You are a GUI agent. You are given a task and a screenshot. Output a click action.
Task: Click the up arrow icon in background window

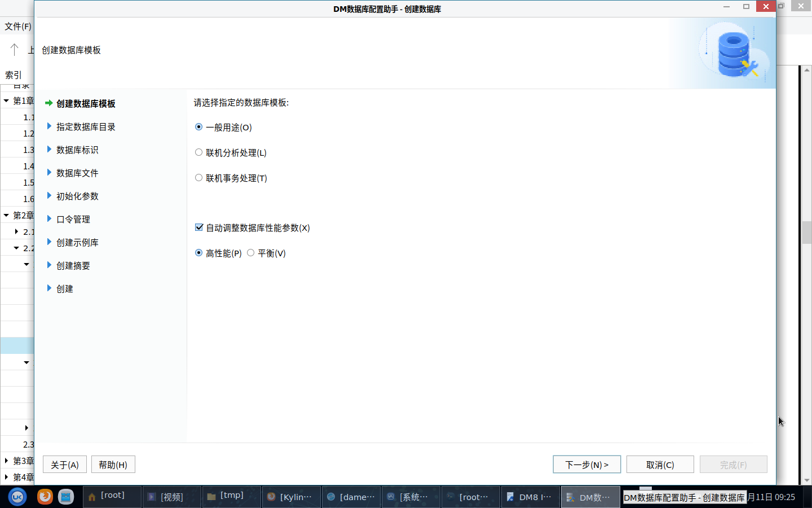tap(15, 50)
